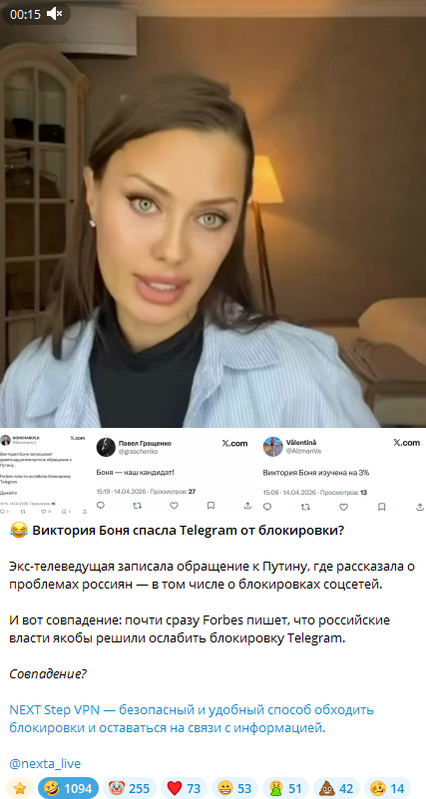
Task: Click the grinning face reaction with 53
Action: [234, 788]
